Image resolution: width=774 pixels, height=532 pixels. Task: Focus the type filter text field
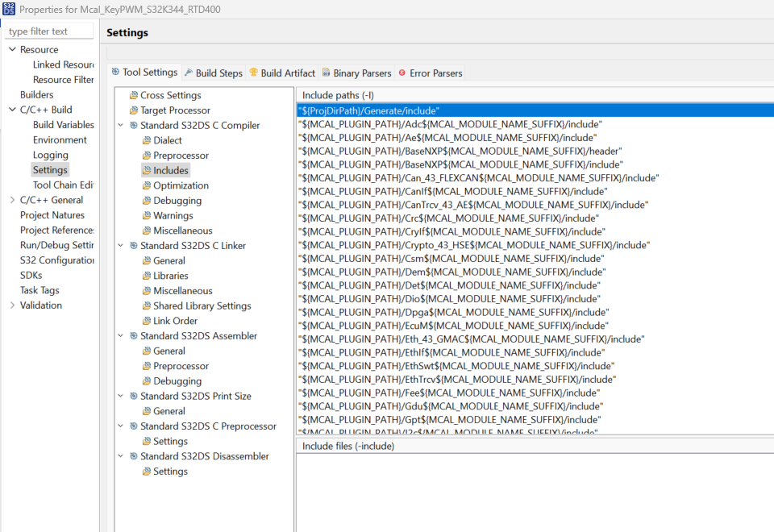[49, 31]
